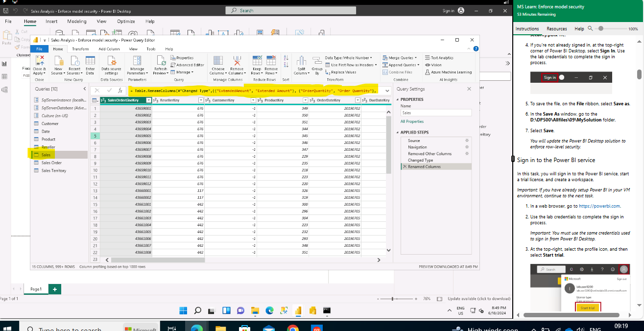
Task: Click the query Name input field
Action: pyautogui.click(x=435, y=113)
